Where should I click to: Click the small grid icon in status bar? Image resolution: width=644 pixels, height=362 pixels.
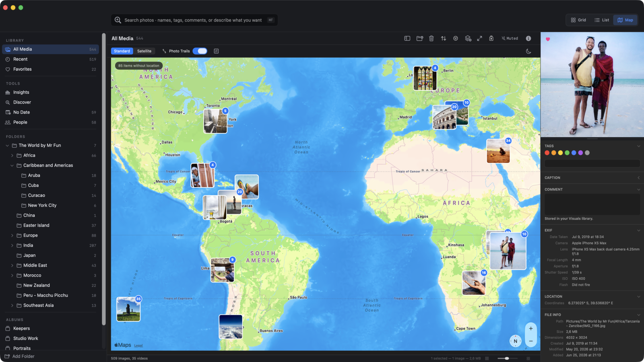487,358
